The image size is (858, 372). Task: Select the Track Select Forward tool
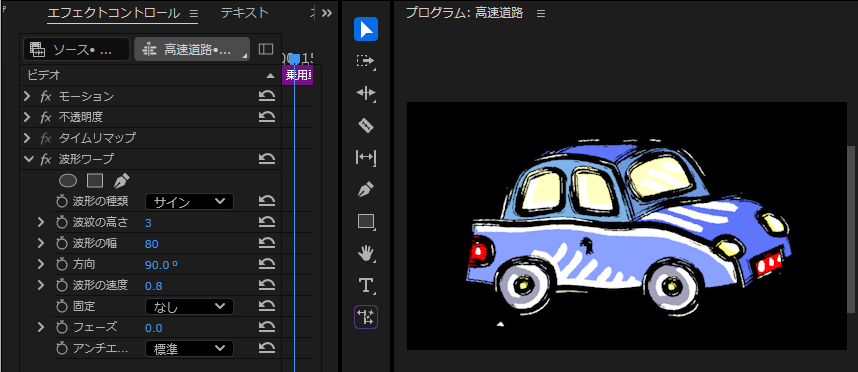tap(366, 61)
